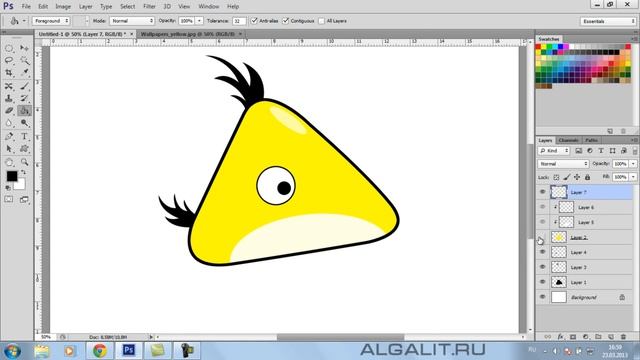The image size is (640, 360).
Task: Switch to the Paths tab
Action: coord(591,140)
